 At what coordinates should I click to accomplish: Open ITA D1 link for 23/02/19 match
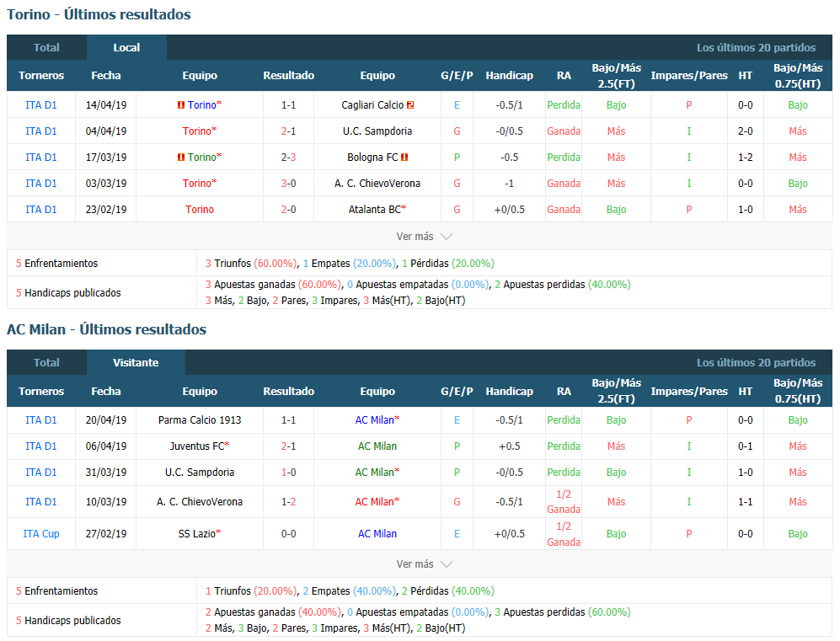coord(40,210)
